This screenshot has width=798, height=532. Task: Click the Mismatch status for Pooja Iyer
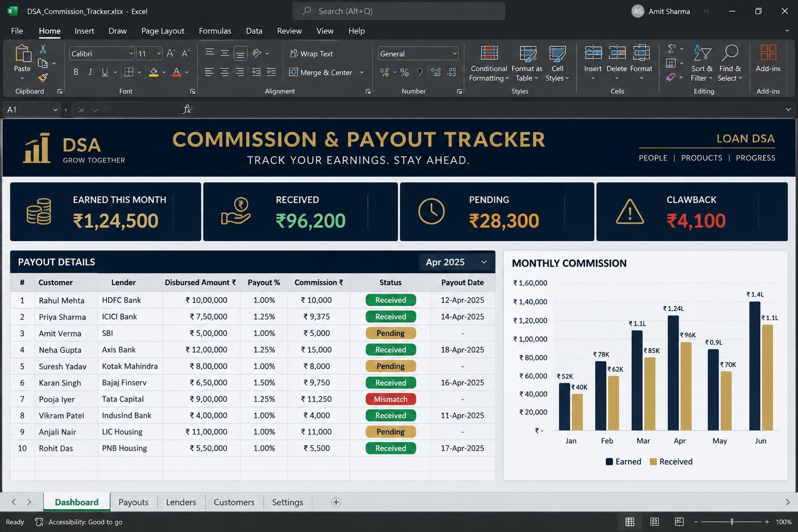click(x=391, y=399)
